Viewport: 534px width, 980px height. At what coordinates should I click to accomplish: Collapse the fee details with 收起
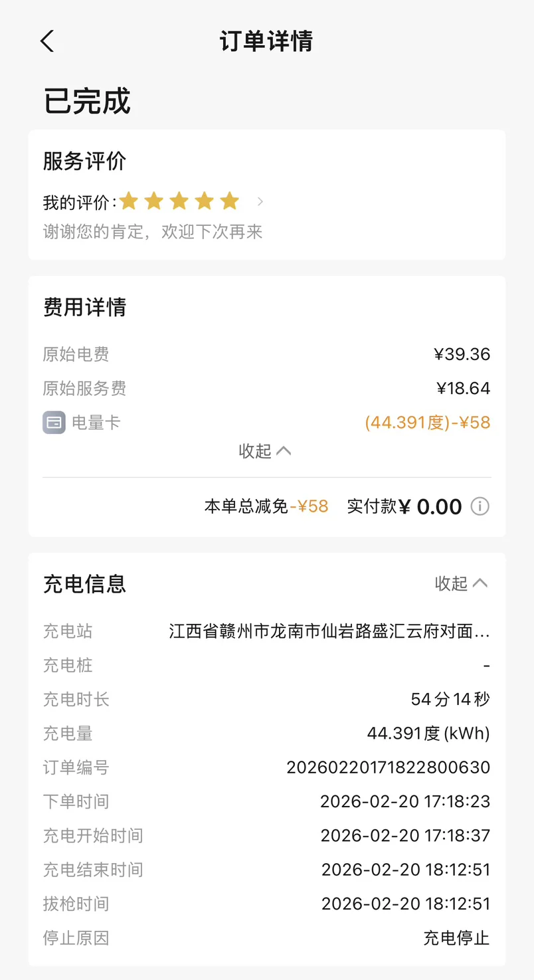pyautogui.click(x=265, y=451)
